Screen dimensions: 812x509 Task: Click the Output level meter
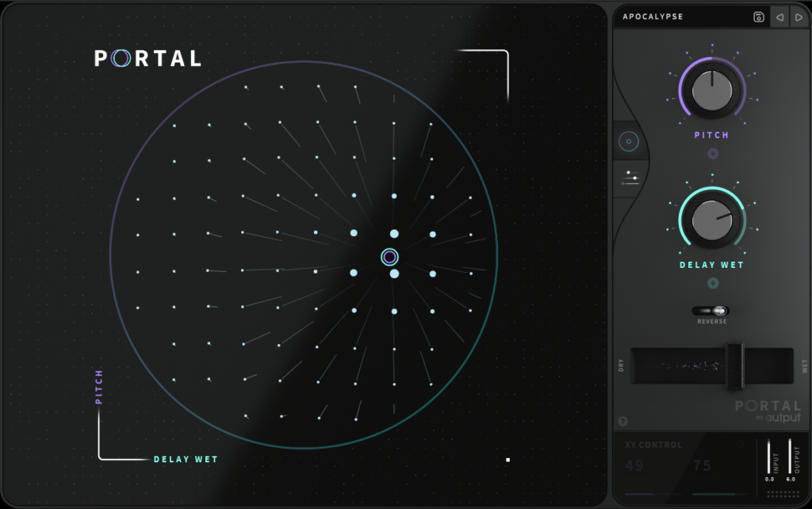point(790,457)
